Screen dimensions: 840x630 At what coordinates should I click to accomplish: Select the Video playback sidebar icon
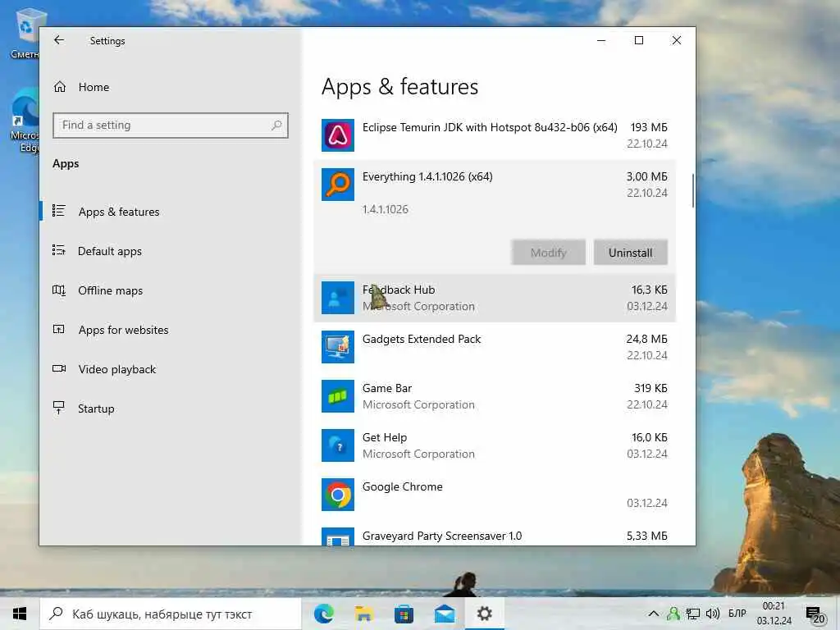coord(59,368)
